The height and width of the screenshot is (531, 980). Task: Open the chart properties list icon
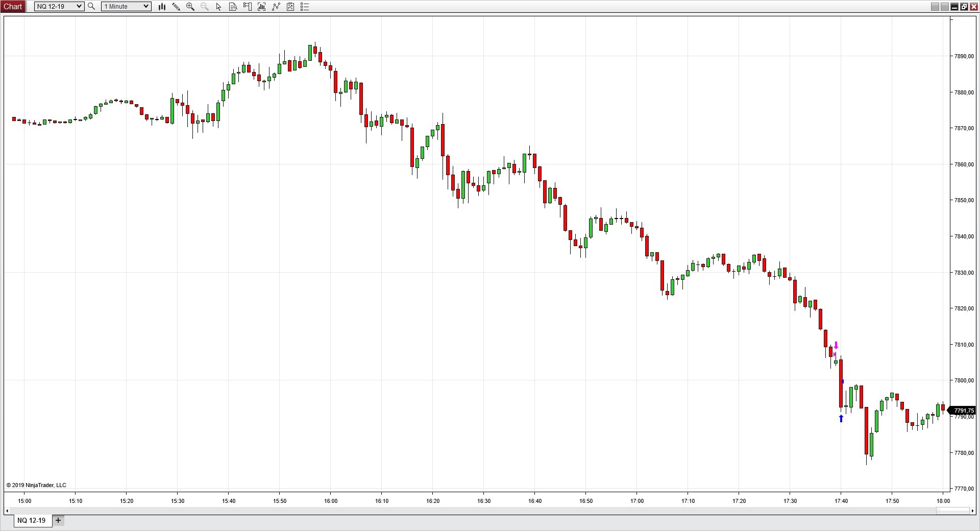305,7
